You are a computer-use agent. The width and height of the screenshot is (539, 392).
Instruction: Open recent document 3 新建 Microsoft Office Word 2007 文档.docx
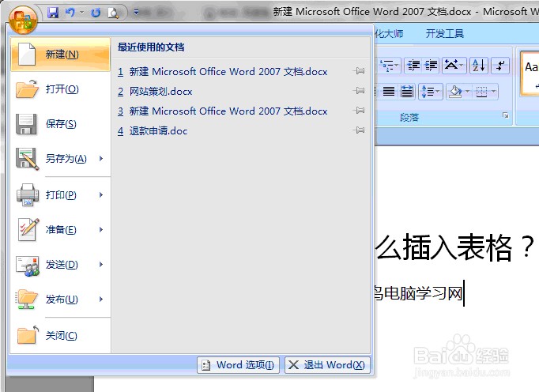(222, 111)
